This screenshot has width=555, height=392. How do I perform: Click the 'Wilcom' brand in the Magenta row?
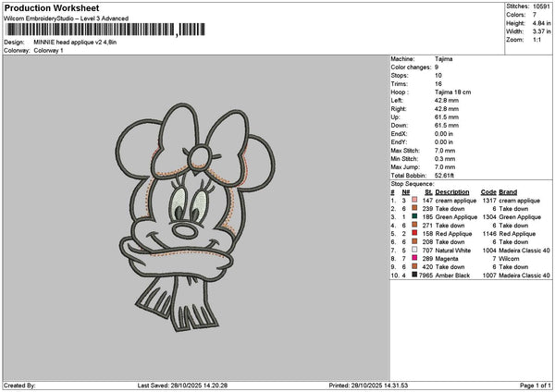[x=509, y=259]
